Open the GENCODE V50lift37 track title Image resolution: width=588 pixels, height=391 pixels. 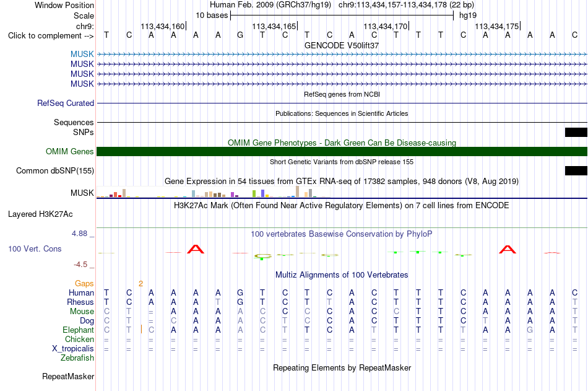(342, 45)
